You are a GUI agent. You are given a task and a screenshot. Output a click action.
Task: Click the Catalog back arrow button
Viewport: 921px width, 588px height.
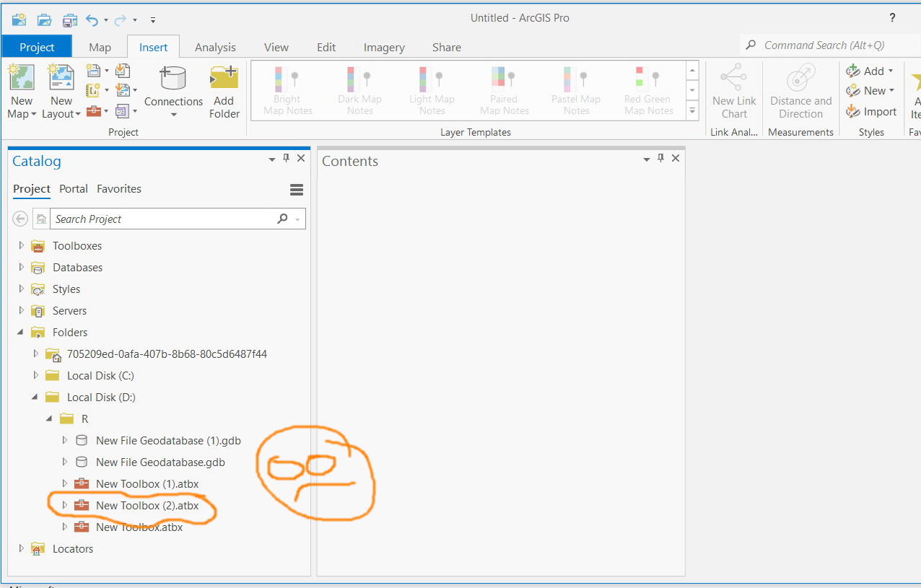(20, 219)
